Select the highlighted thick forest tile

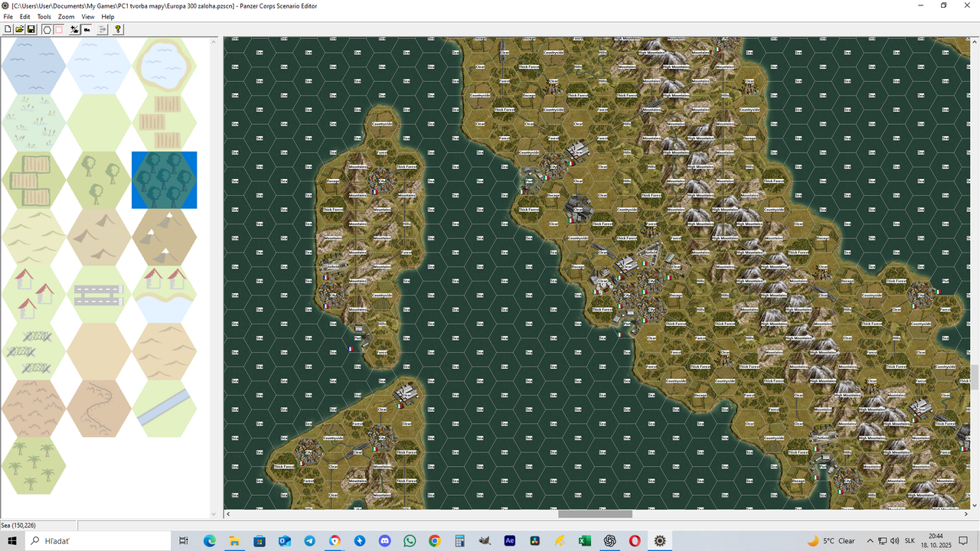point(165,180)
